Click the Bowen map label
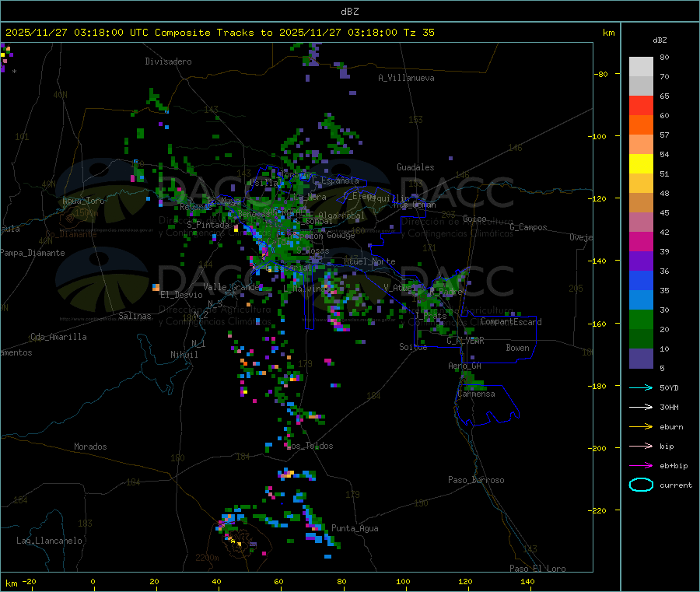Image resolution: width=700 pixels, height=592 pixels. click(x=518, y=348)
